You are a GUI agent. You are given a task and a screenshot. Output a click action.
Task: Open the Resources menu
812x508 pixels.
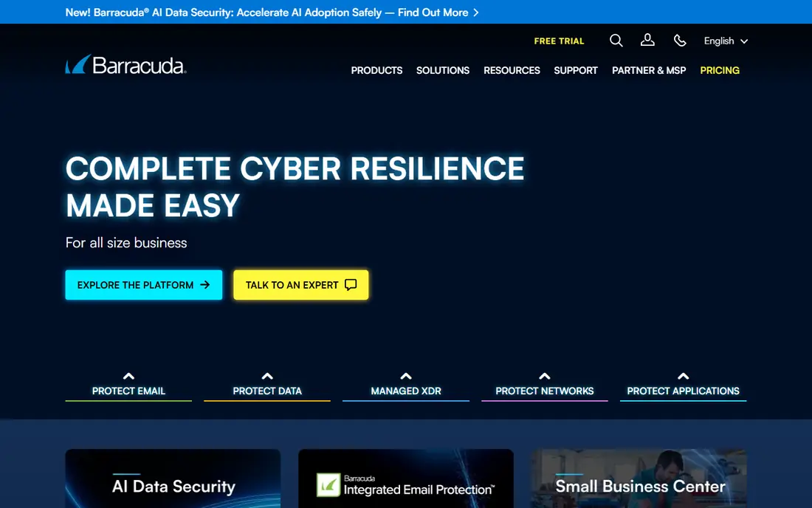point(512,70)
